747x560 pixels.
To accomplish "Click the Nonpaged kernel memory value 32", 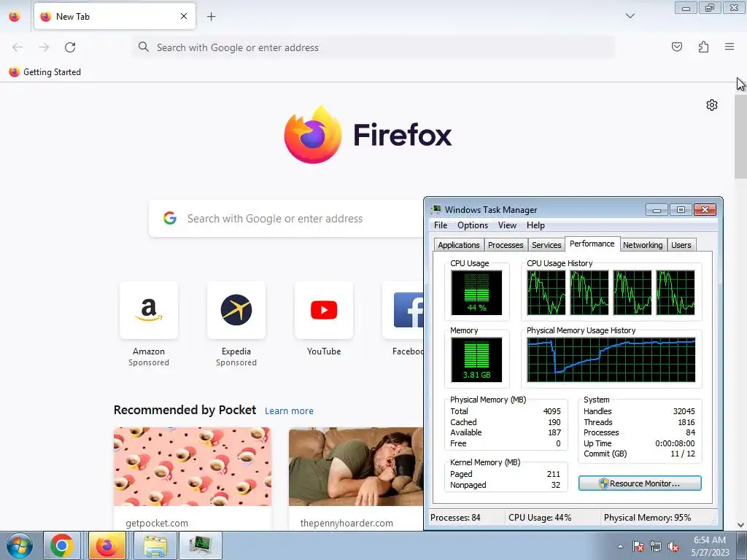I will [555, 485].
